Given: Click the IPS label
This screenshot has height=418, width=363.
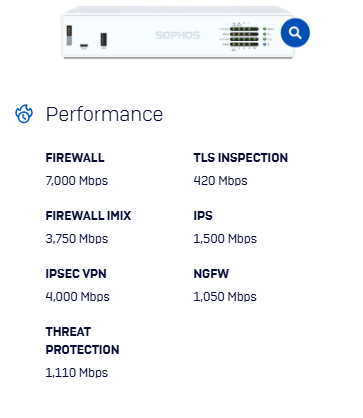Looking at the screenshot, I should tap(203, 216).
